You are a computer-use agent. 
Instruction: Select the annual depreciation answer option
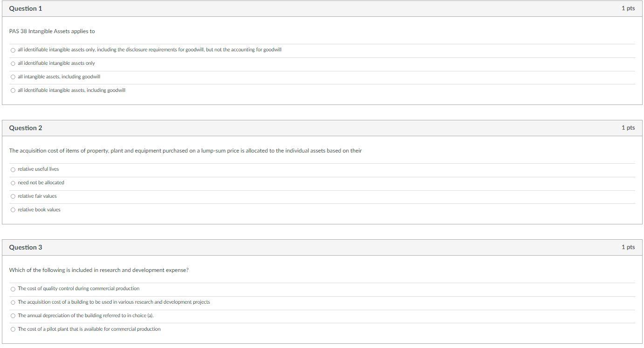pyautogui.click(x=13, y=316)
